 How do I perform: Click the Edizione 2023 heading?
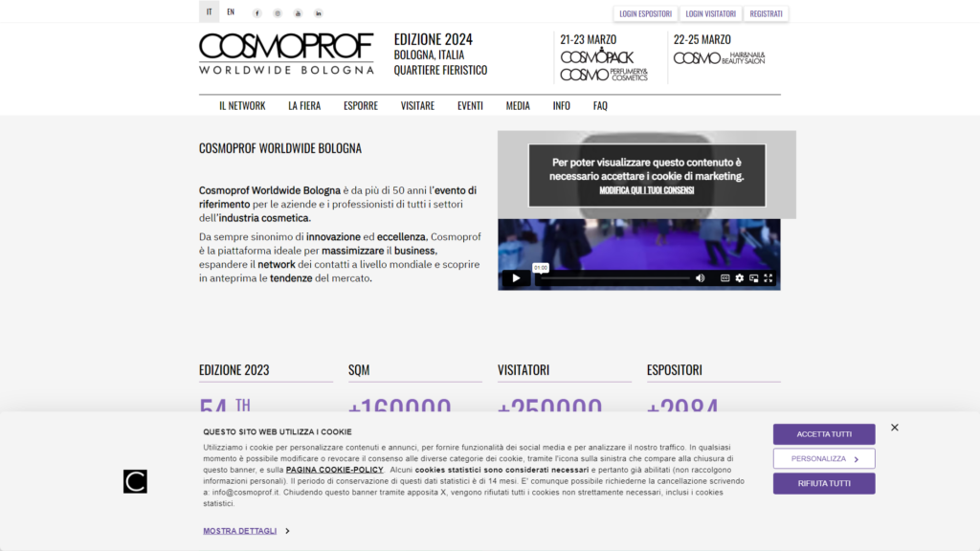click(x=234, y=370)
